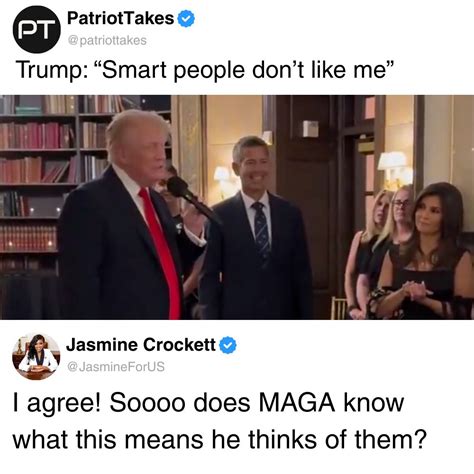Click the red tie in the video
Viewport: 474px width, 474px height.
pos(162,252)
